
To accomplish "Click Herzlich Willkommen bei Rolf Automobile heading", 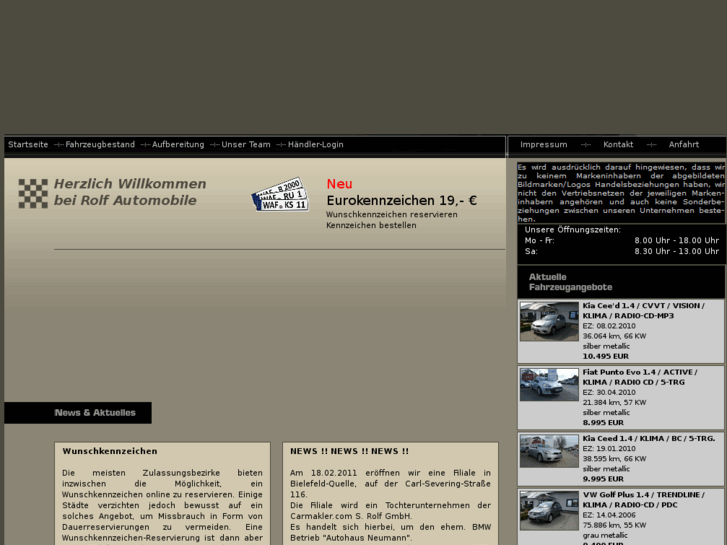I will point(130,192).
